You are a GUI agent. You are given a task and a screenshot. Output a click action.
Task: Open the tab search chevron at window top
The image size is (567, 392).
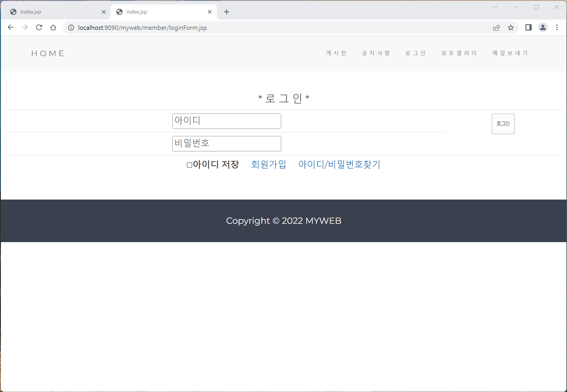tap(495, 7)
